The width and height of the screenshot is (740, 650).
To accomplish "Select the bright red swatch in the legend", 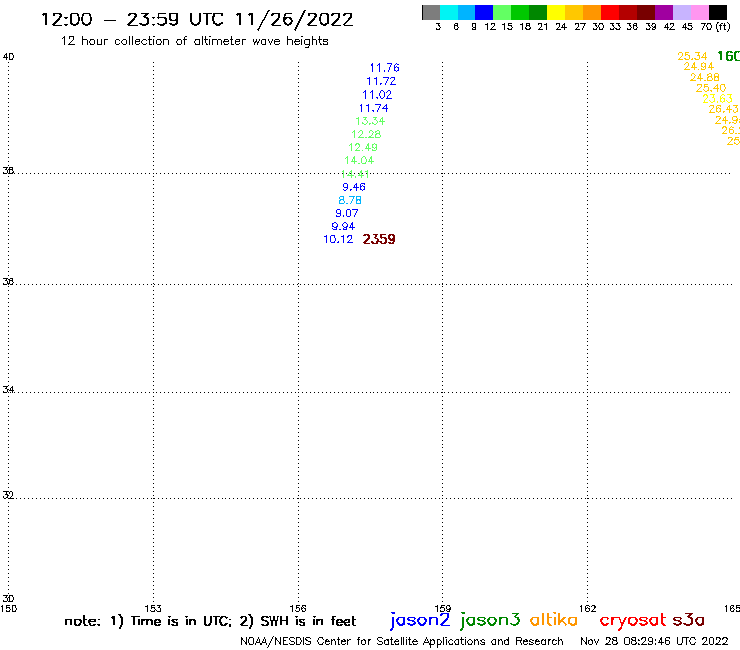I will pos(610,12).
